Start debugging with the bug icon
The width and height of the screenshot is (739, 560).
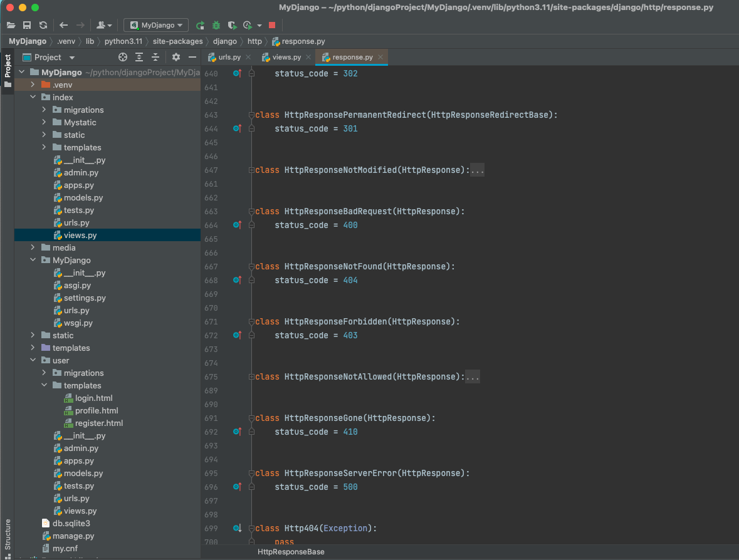[216, 25]
